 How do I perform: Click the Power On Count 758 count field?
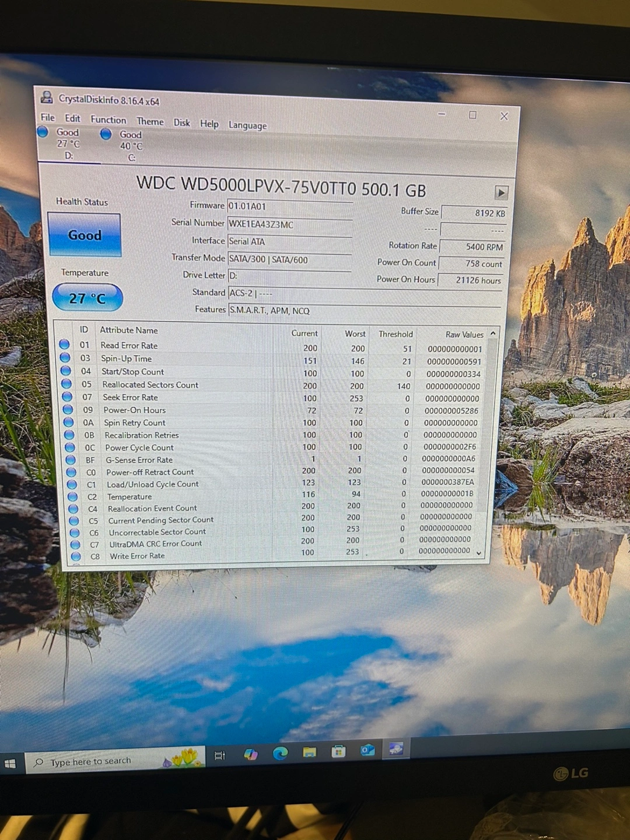471,264
